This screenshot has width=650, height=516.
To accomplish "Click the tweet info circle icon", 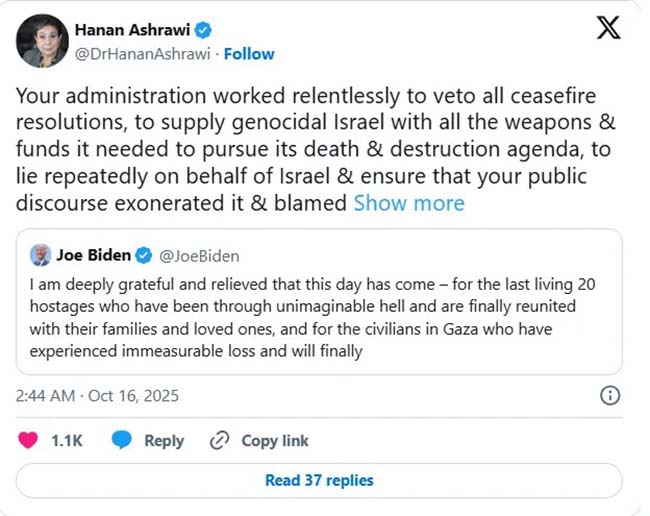I will (609, 396).
